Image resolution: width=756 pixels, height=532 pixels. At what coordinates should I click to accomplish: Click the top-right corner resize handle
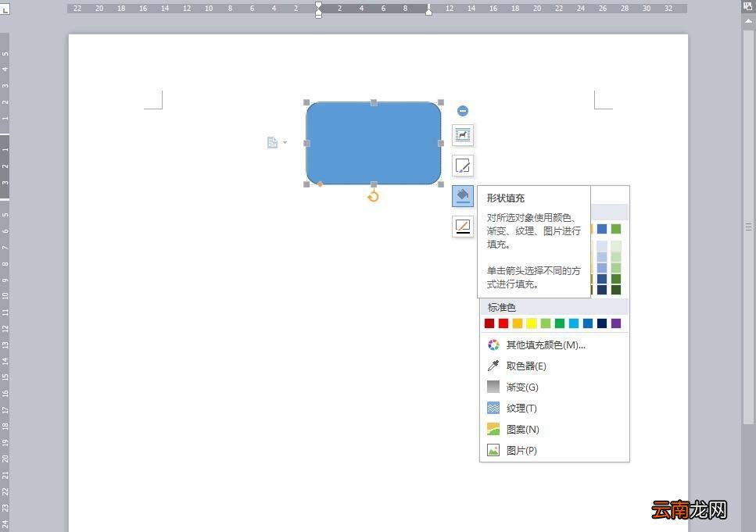point(441,102)
